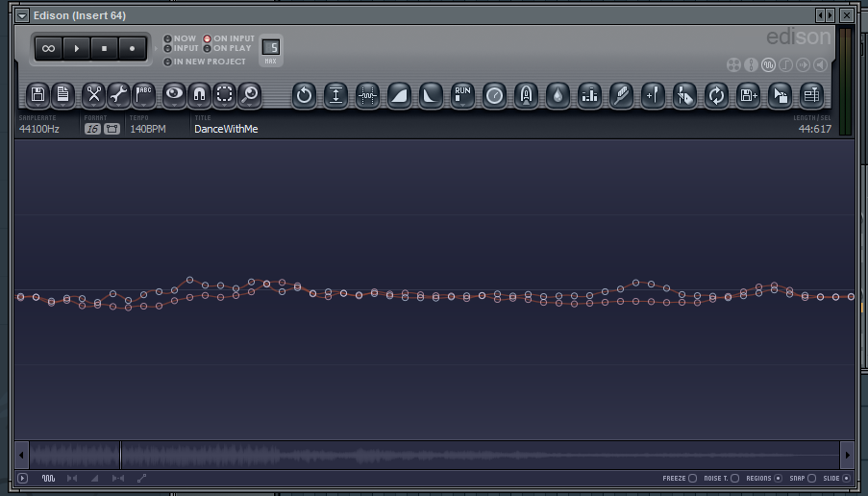This screenshot has width=868, height=496.
Task: Click the Undo circular arrow icon
Action: click(304, 95)
